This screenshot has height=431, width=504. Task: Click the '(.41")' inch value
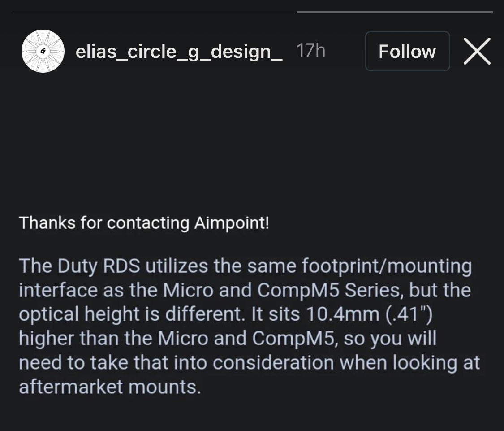(x=409, y=314)
